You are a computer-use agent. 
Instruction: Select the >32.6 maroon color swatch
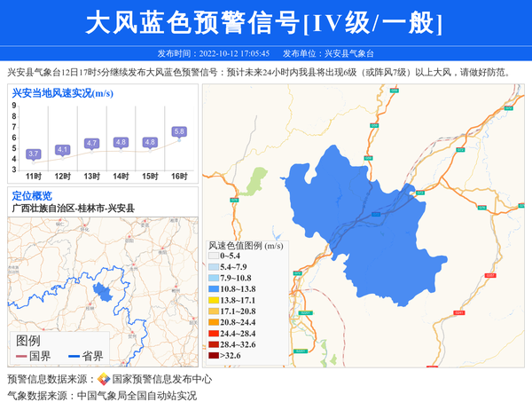point(214,356)
